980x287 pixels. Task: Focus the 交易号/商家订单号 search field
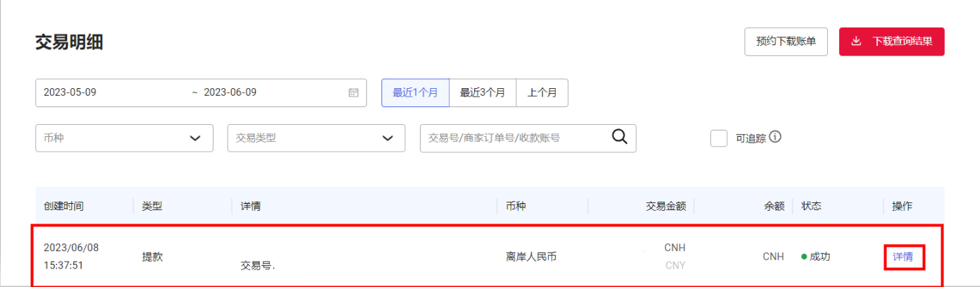pos(528,138)
